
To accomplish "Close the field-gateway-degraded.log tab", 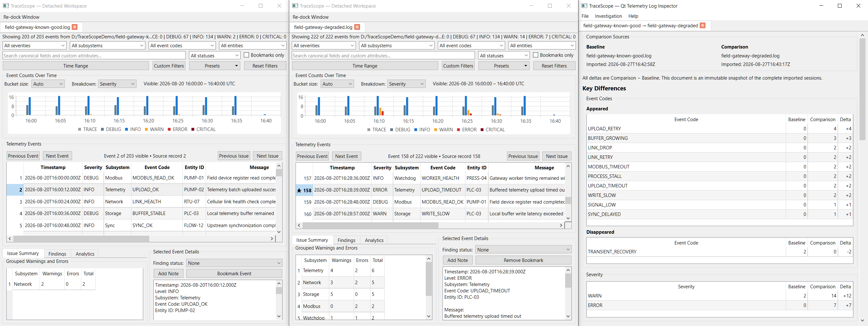I will pos(357,27).
